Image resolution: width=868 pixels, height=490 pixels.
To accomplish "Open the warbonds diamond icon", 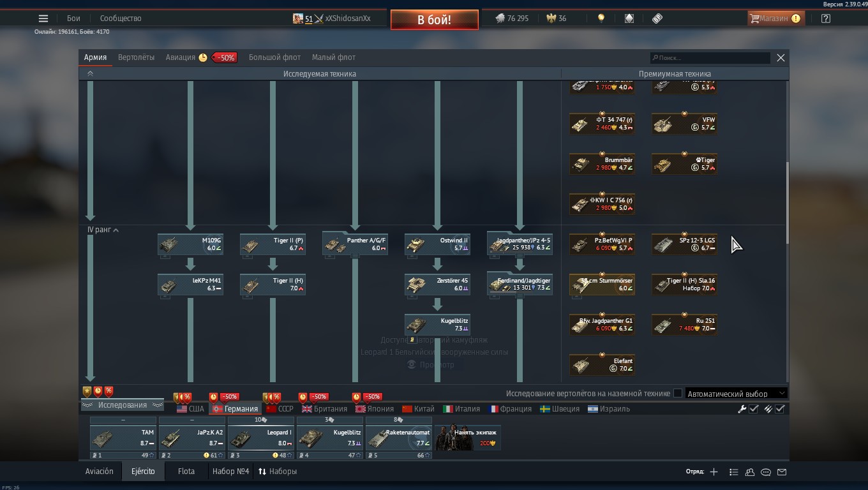I will pyautogui.click(x=629, y=19).
